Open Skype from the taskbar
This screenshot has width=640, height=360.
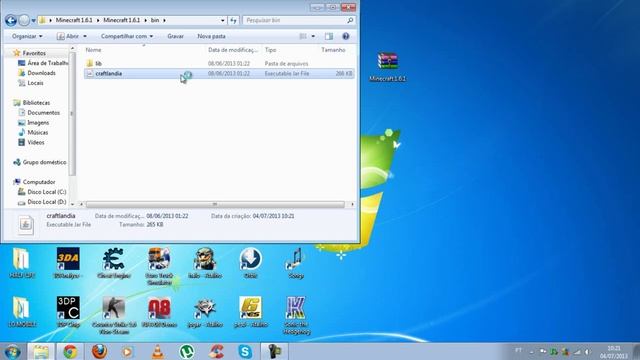(x=245, y=351)
